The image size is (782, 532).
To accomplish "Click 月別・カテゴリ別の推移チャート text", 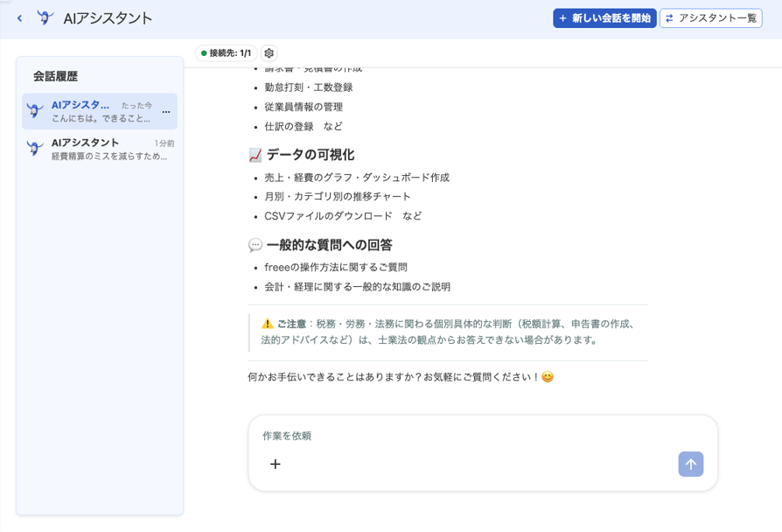I will point(337,197).
